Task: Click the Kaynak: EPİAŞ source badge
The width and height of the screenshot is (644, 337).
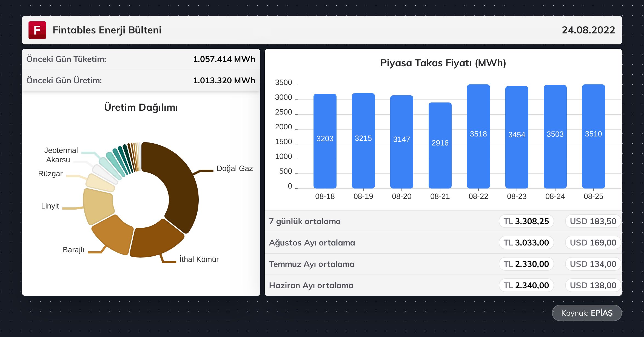Action: (x=587, y=313)
